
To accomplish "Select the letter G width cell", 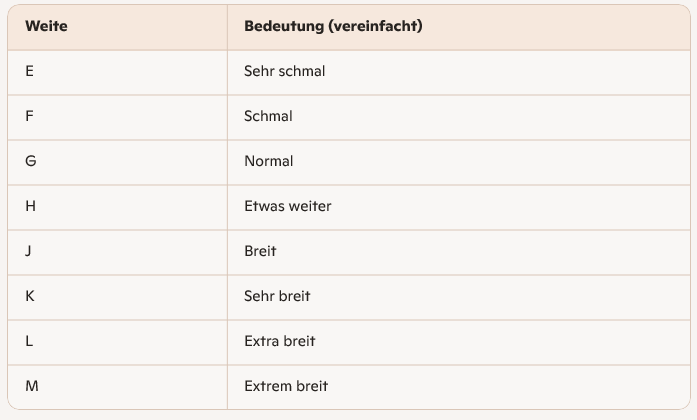I will click(x=31, y=161).
